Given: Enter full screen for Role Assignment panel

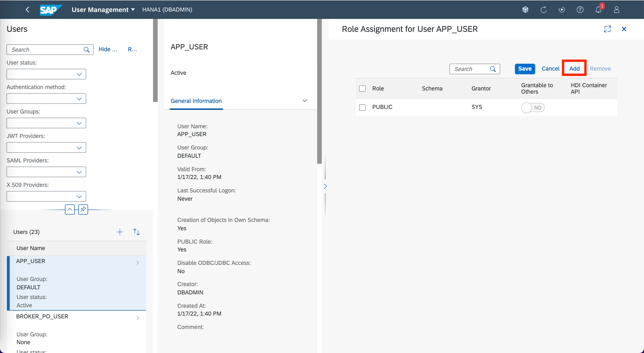Looking at the screenshot, I should point(607,29).
